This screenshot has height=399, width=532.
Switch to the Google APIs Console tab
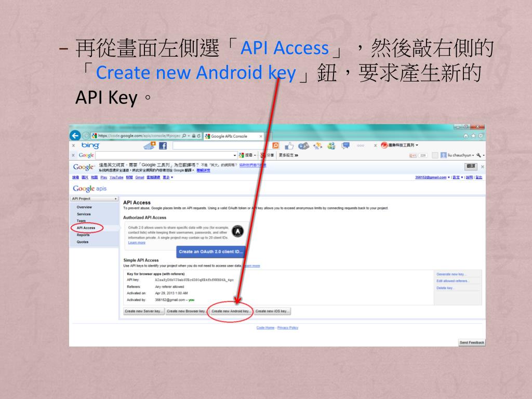233,137
